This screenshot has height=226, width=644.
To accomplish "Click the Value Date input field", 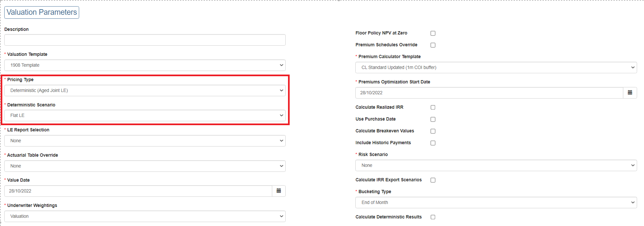I will [138, 191].
